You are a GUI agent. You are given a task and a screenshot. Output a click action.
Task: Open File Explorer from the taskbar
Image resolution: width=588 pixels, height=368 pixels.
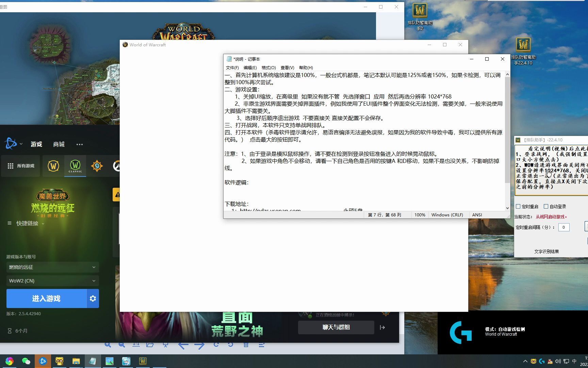76,361
